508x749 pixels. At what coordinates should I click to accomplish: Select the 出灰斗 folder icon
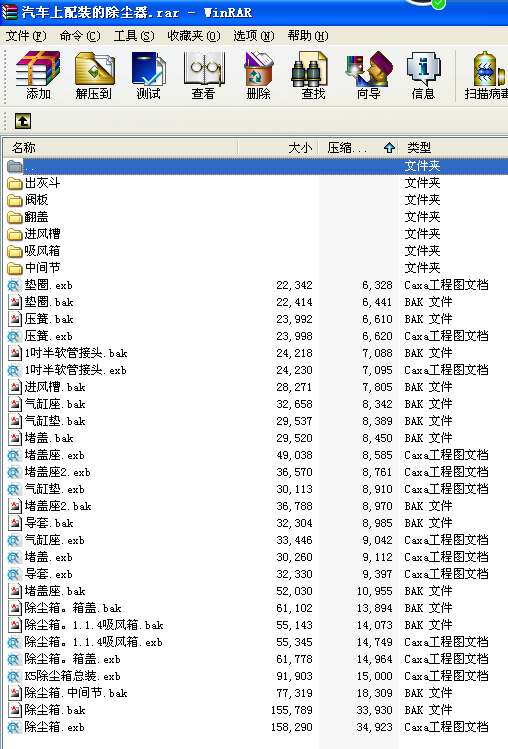point(15,183)
